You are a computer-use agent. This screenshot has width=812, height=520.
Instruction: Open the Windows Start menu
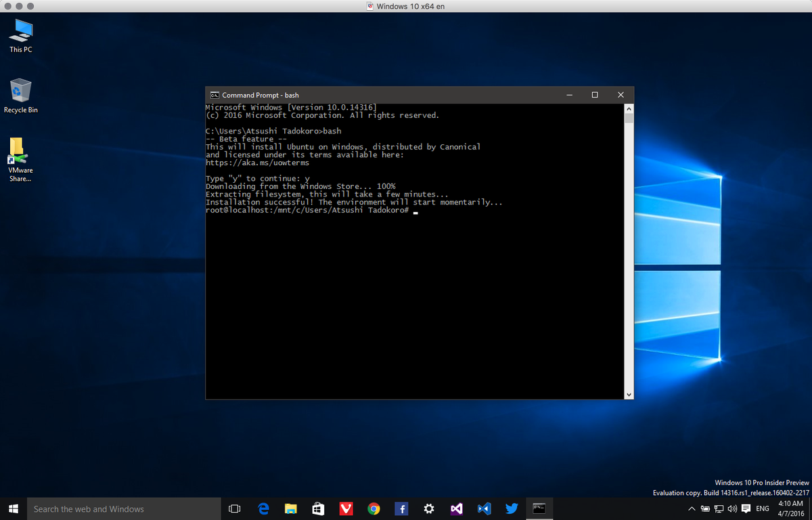pyautogui.click(x=13, y=508)
